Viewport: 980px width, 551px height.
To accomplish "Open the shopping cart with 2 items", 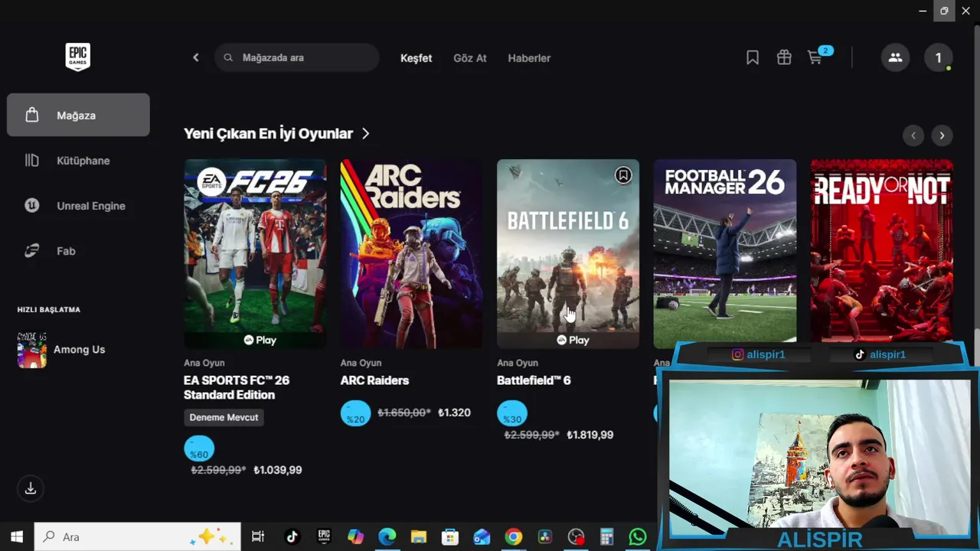I will pos(818,56).
